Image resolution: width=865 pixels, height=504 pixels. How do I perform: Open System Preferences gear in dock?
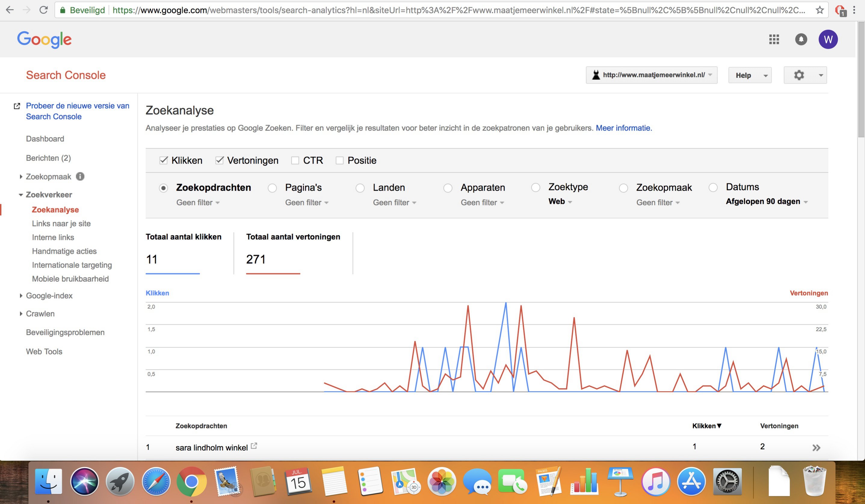coord(727,481)
